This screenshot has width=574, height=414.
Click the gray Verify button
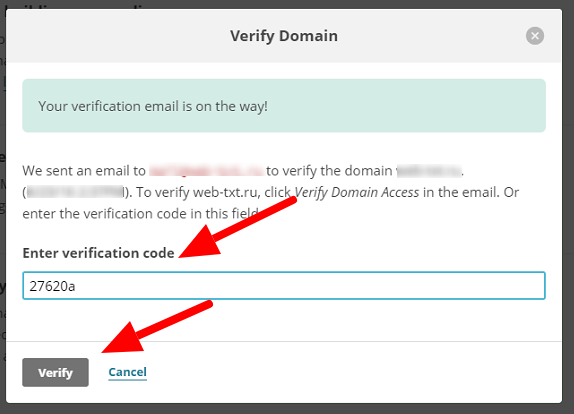[55, 372]
